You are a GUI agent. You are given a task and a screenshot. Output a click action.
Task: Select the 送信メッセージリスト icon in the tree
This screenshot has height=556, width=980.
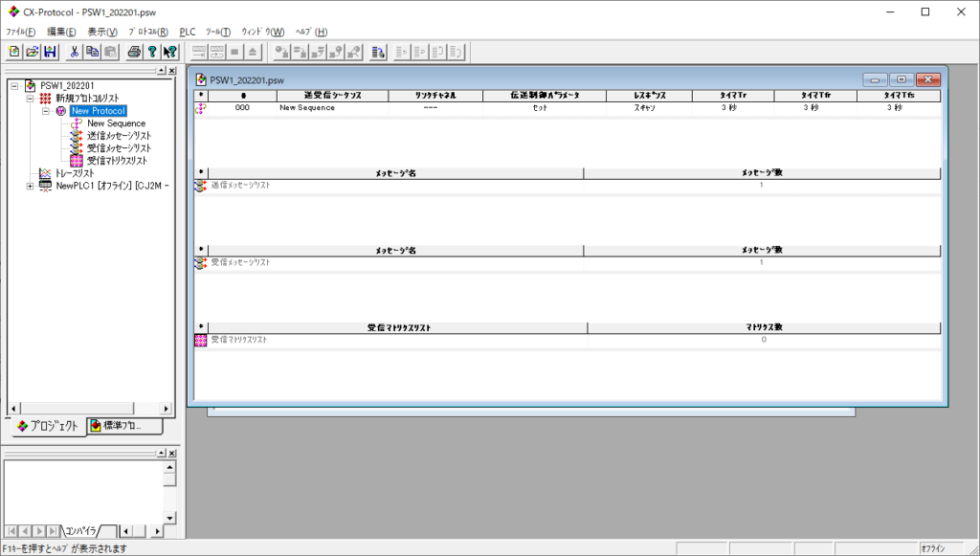click(x=77, y=136)
